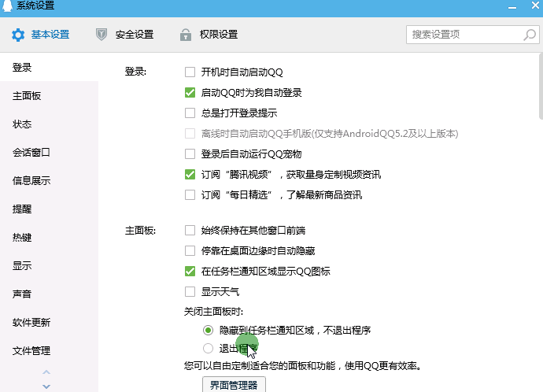Select 隐藏到任务栏通知区域 radio option
The height and width of the screenshot is (392, 543).
(208, 331)
